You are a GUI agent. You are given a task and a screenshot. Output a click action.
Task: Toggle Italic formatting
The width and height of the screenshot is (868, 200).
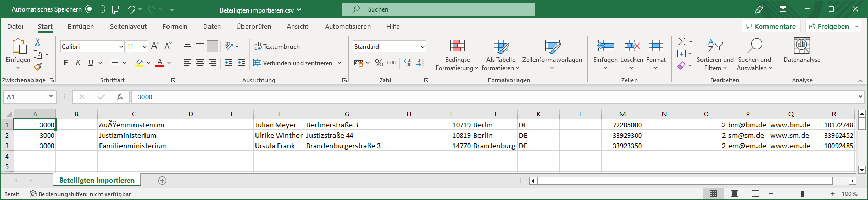pos(78,63)
